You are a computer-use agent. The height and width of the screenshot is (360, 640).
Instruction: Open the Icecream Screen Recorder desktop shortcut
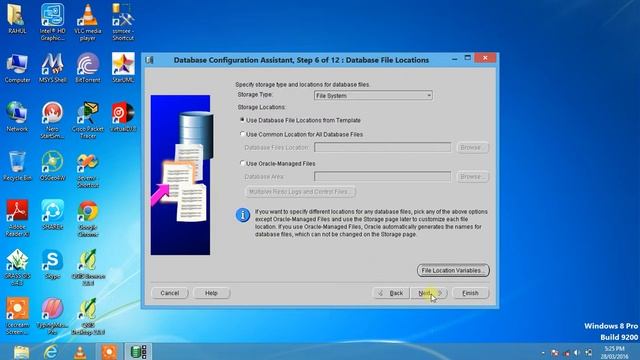[17, 316]
